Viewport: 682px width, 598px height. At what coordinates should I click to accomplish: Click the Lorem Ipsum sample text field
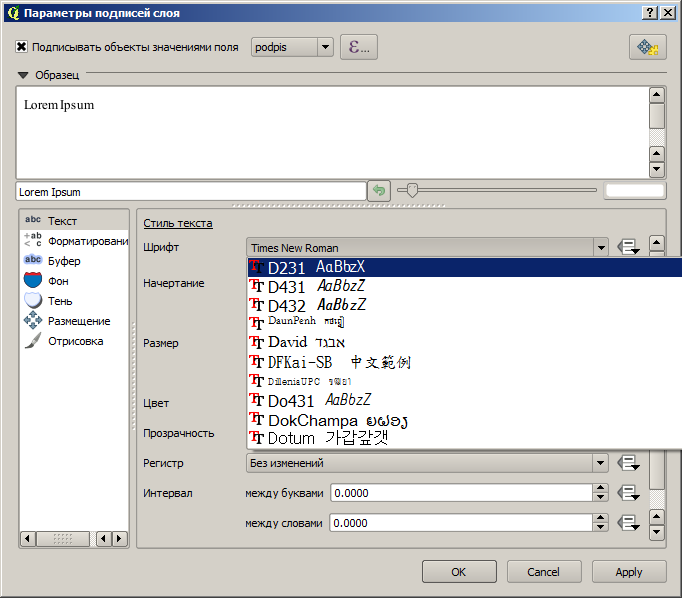(190, 191)
